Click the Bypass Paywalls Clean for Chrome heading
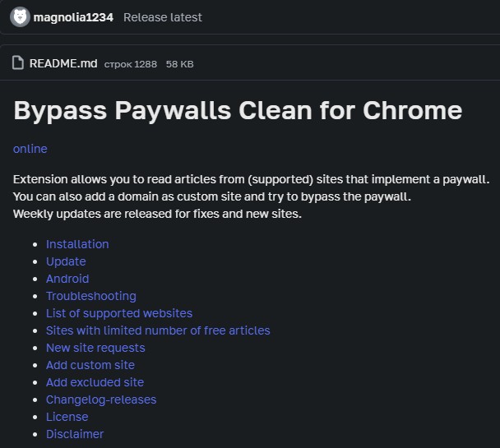Viewport: 500px width, 448px height. point(238,111)
